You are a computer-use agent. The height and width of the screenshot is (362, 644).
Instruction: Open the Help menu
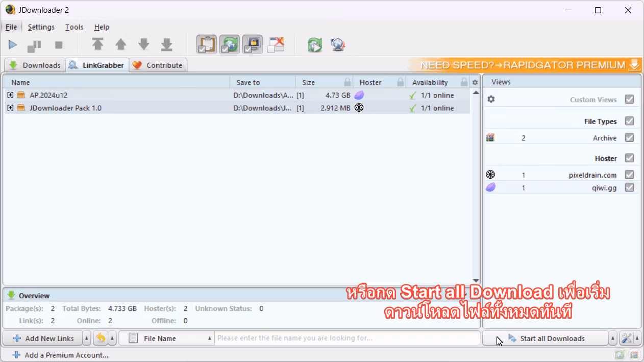click(102, 27)
